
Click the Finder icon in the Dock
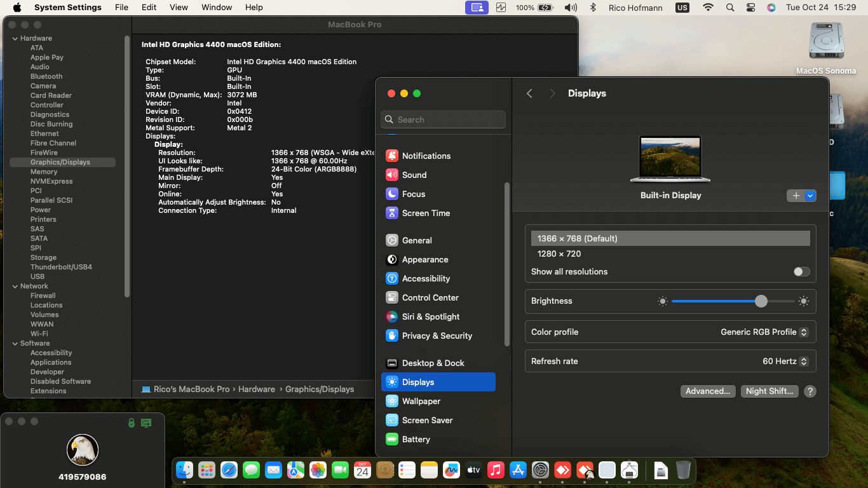point(184,470)
